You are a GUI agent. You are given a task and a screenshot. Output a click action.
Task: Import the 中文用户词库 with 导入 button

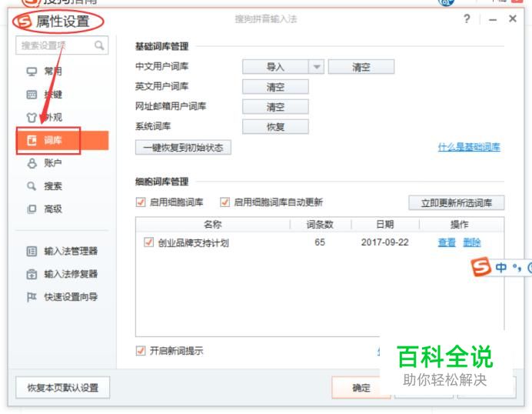275,67
